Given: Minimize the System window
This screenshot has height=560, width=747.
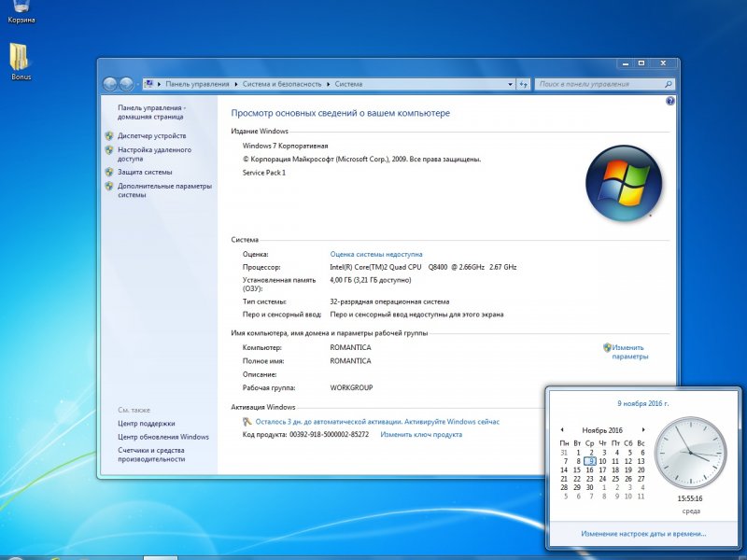Looking at the screenshot, I should pyautogui.click(x=626, y=63).
